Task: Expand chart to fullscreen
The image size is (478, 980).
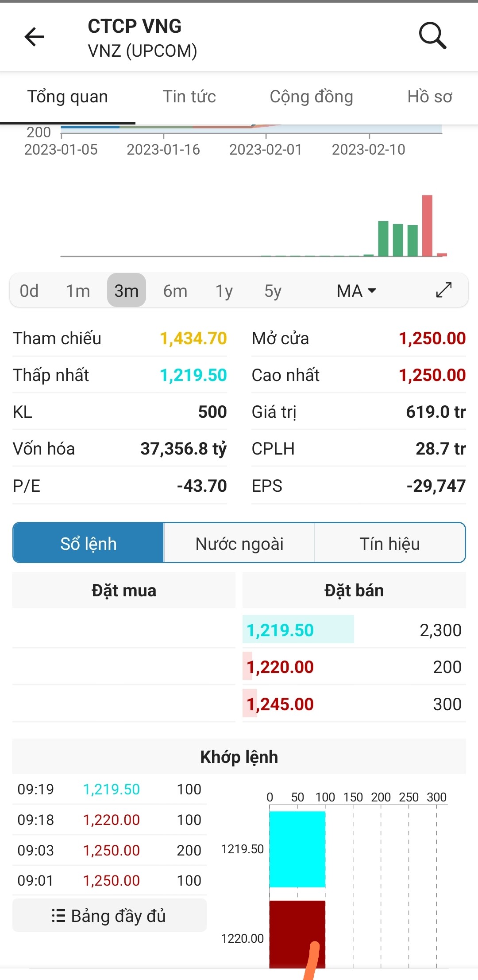Action: [x=443, y=290]
